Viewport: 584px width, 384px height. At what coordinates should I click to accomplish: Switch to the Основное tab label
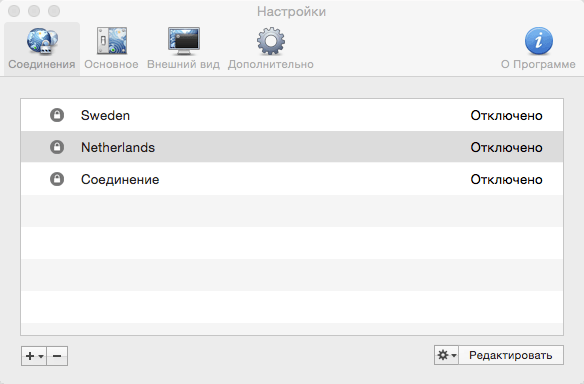point(111,64)
